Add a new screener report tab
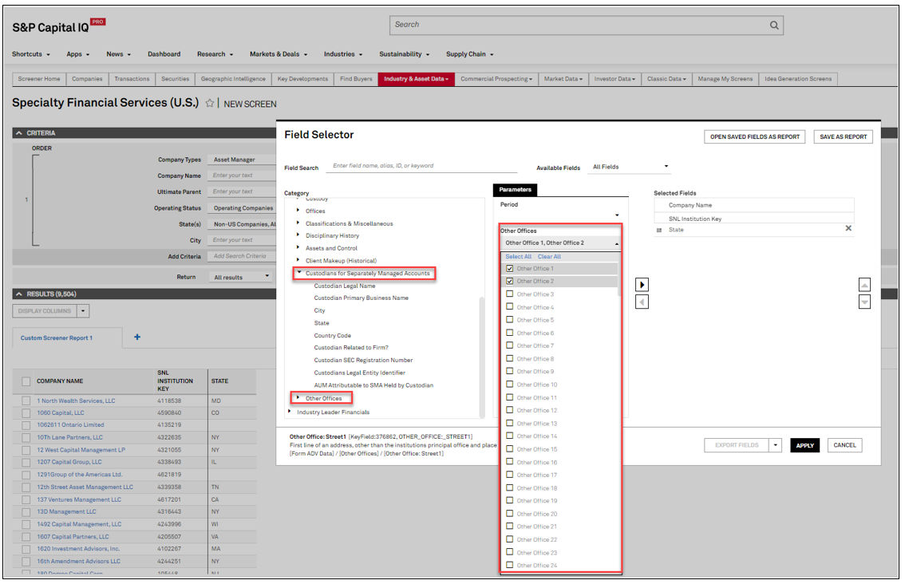Viewport: 905px width, 588px height. [136, 337]
